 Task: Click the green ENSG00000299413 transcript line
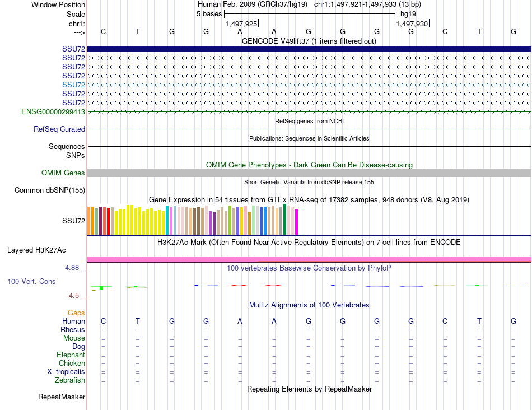tap(309, 111)
